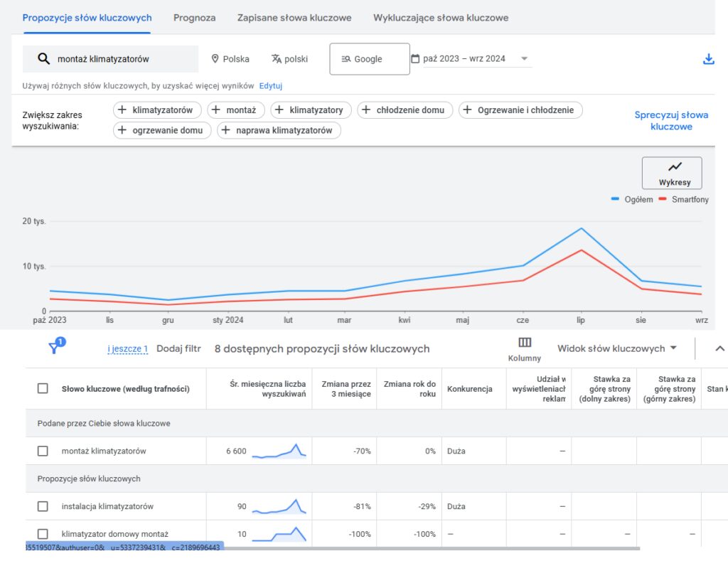Click the blue Ogółem legend swatch
This screenshot has width=728, height=578.
[x=615, y=199]
